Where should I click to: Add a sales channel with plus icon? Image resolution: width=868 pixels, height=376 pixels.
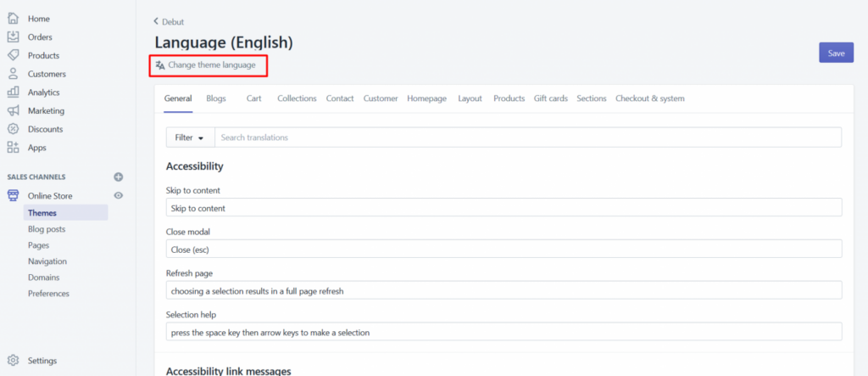(119, 177)
